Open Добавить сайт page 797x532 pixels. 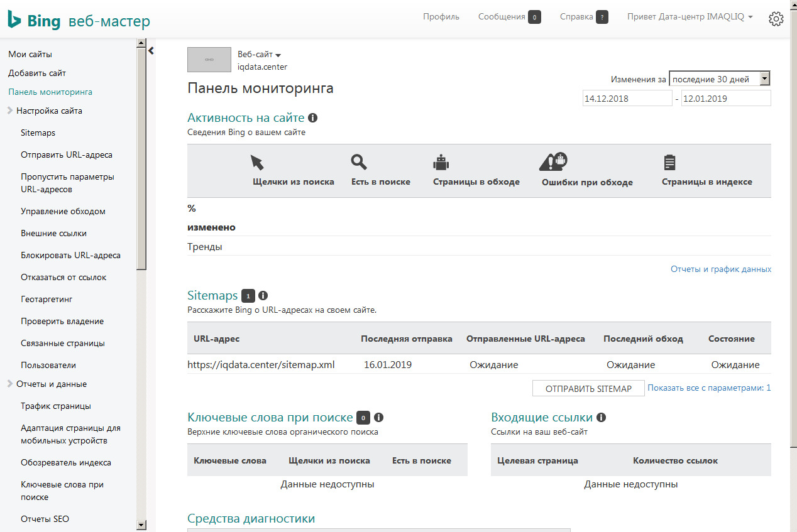[37, 73]
